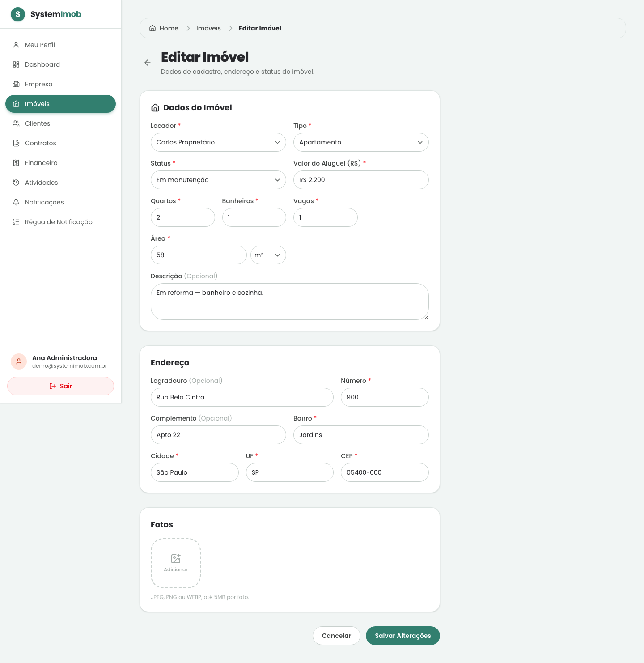Click the CEP field showing 05400-000
Screen dimensions: 644x663
click(x=385, y=472)
